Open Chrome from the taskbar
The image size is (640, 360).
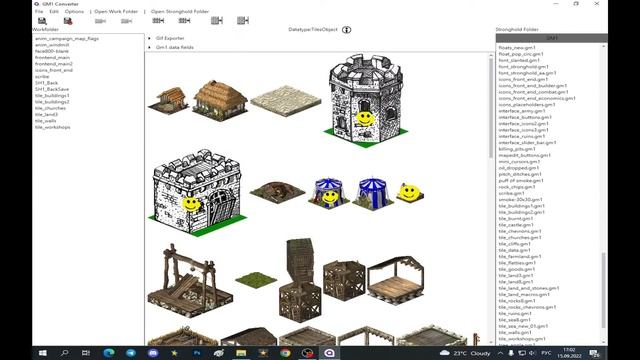coord(285,353)
